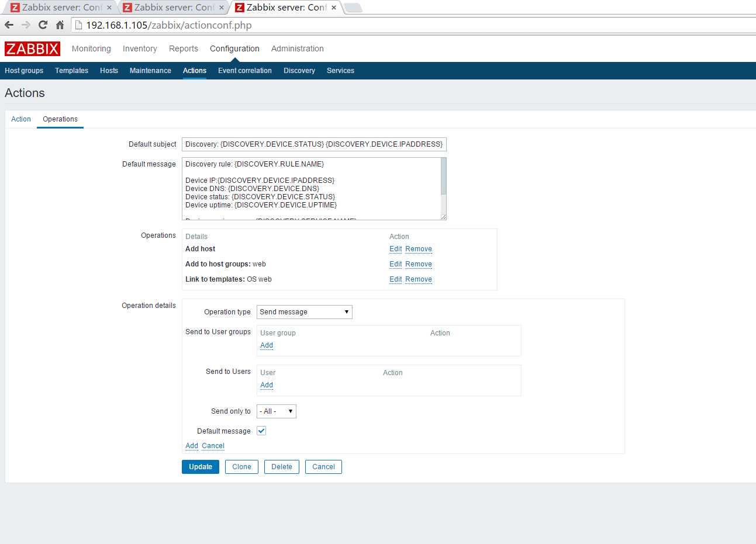Click the Update button
Viewport: 756px width, 544px height.
pos(201,467)
